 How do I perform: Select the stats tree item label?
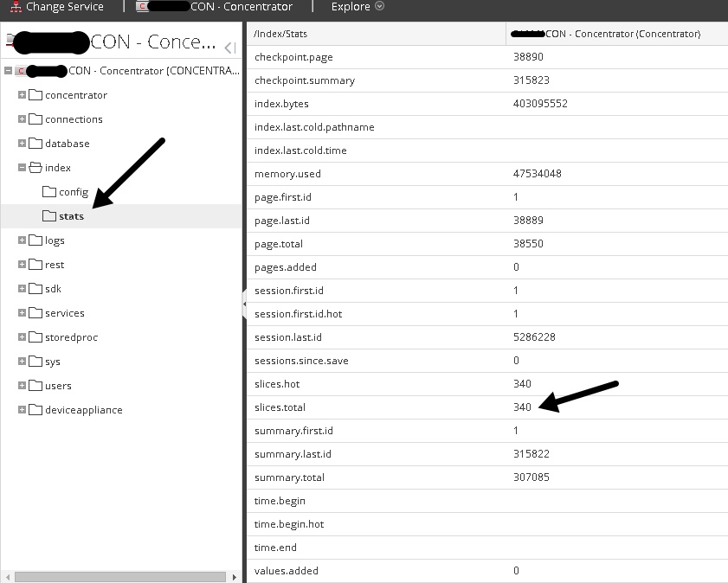[x=71, y=216]
